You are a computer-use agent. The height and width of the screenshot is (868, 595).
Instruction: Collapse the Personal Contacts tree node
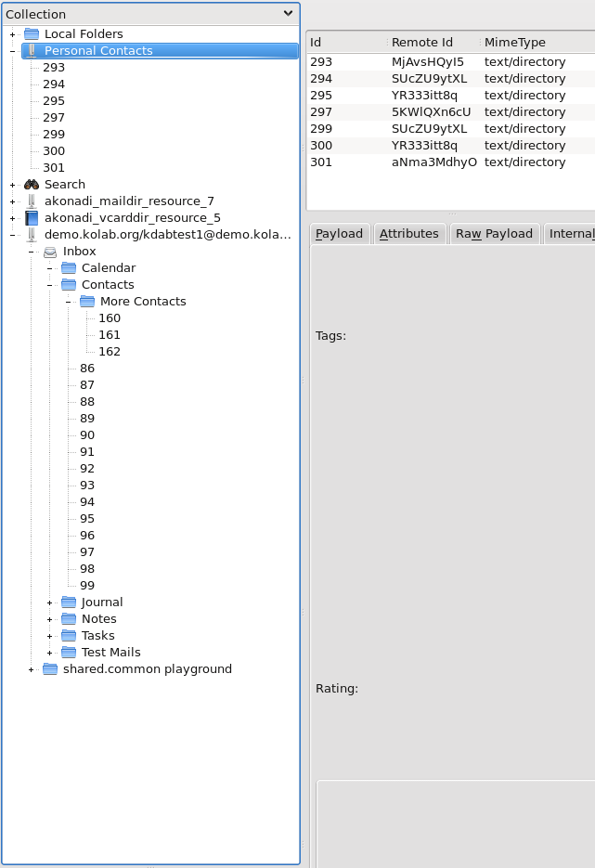tap(12, 51)
